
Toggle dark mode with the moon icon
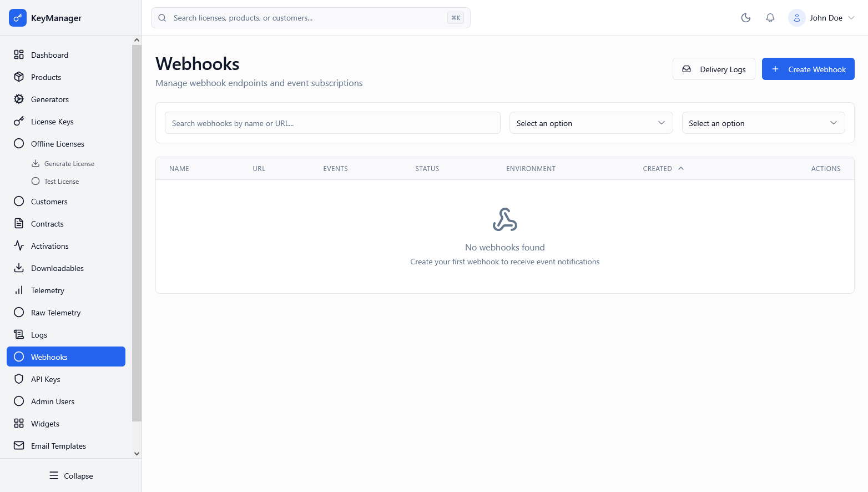(x=745, y=17)
